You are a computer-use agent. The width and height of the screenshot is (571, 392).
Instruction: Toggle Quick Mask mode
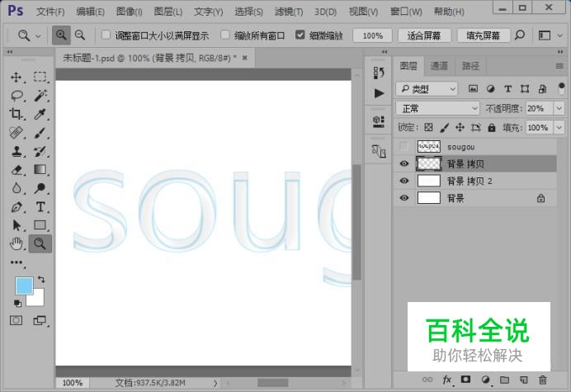[x=16, y=320]
